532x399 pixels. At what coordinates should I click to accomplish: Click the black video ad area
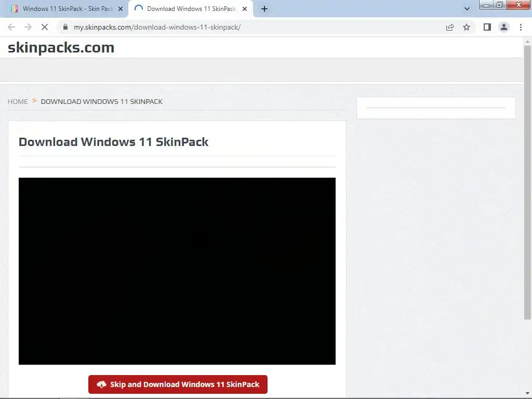point(177,271)
